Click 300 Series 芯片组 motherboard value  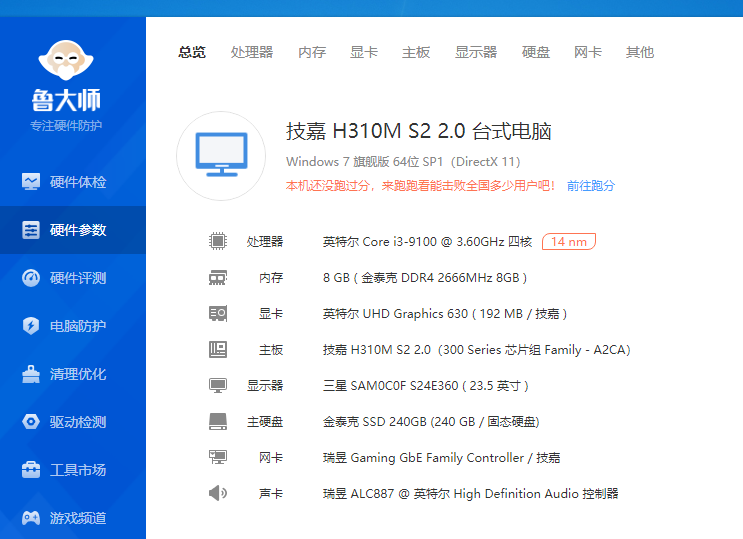point(477,350)
